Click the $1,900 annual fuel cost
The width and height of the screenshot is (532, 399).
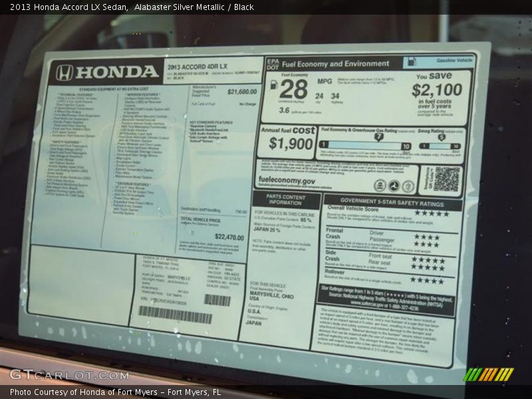(291, 144)
